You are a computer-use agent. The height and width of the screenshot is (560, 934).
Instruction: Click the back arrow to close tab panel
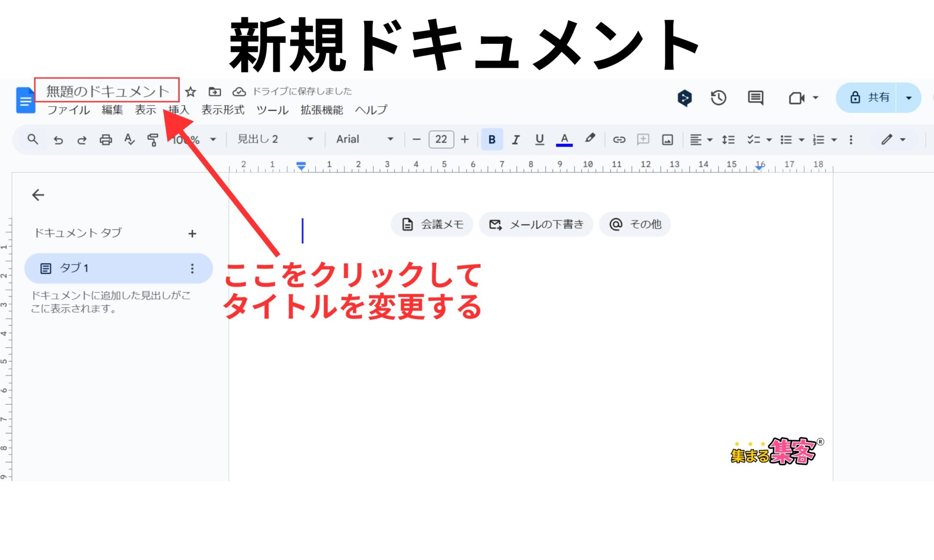pos(38,195)
